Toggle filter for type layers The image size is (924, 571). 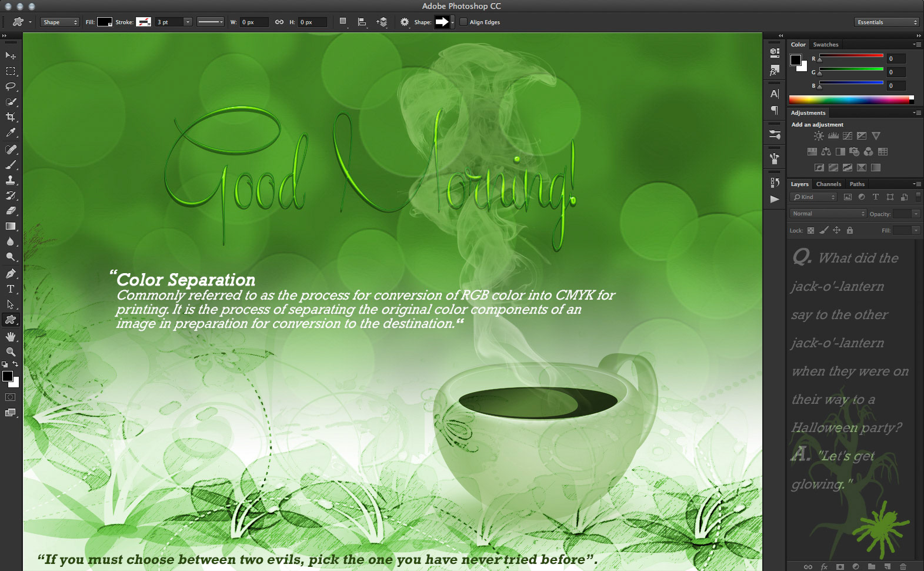[876, 197]
